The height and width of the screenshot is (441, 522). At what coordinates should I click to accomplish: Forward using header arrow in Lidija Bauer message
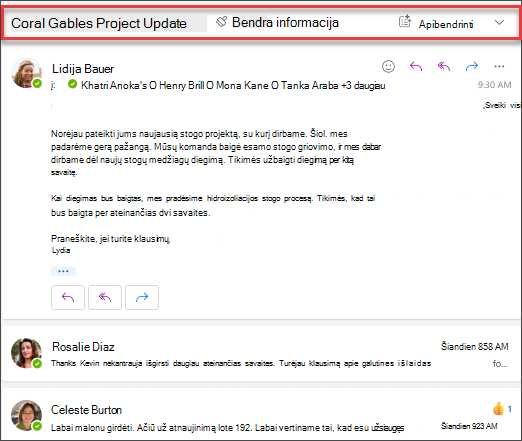(471, 66)
